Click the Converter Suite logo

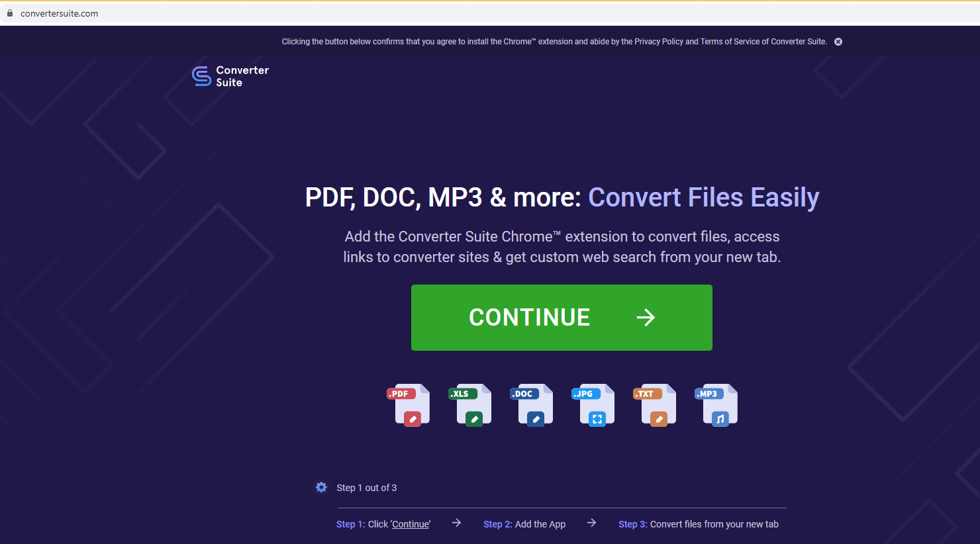[230, 76]
